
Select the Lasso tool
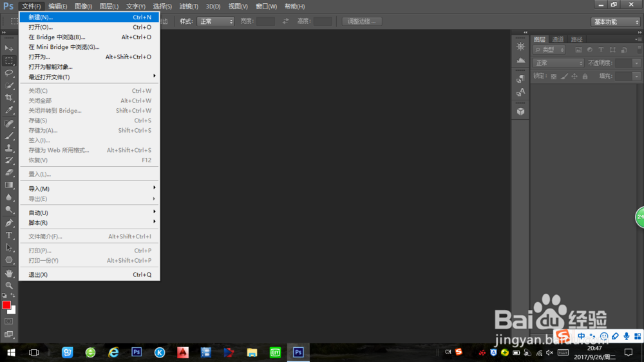pos(8,73)
